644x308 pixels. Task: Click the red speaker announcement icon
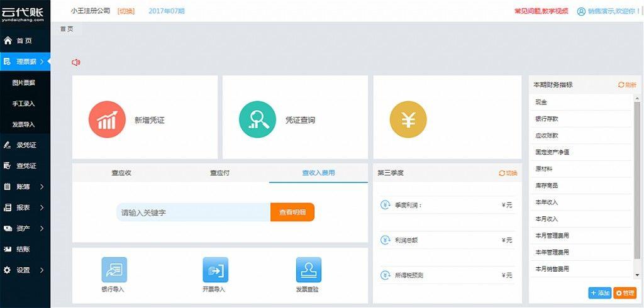coord(75,62)
